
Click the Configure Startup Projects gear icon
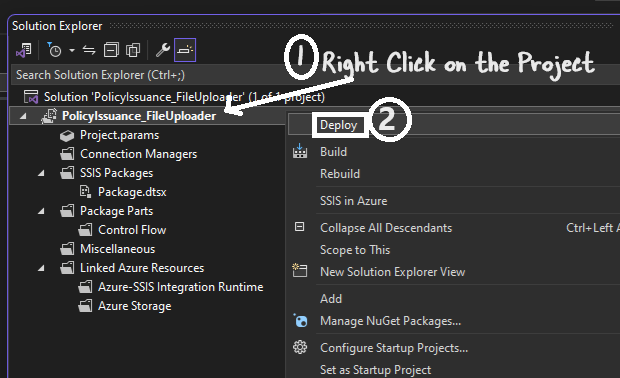pyautogui.click(x=300, y=347)
